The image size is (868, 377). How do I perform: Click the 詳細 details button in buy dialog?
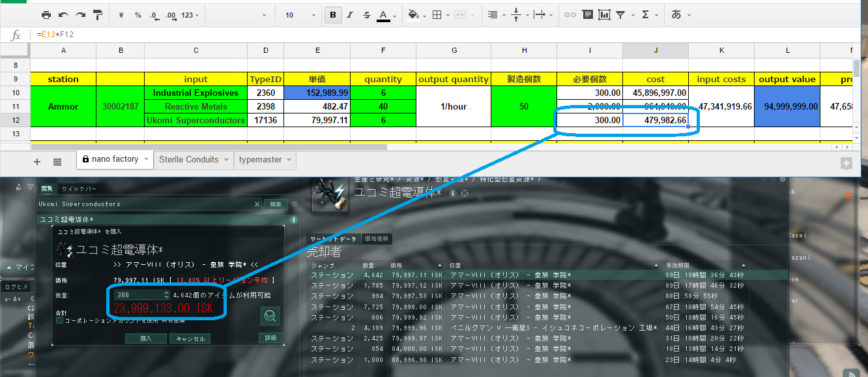(269, 338)
